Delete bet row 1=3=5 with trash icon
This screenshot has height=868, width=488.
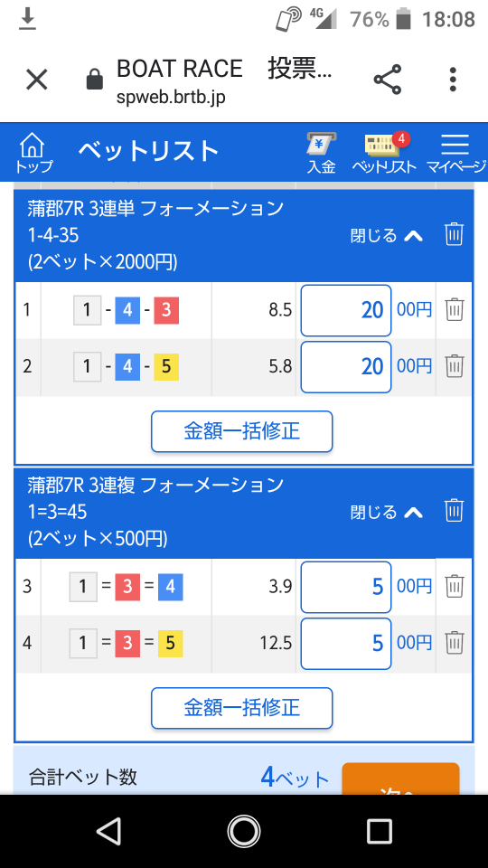[455, 642]
